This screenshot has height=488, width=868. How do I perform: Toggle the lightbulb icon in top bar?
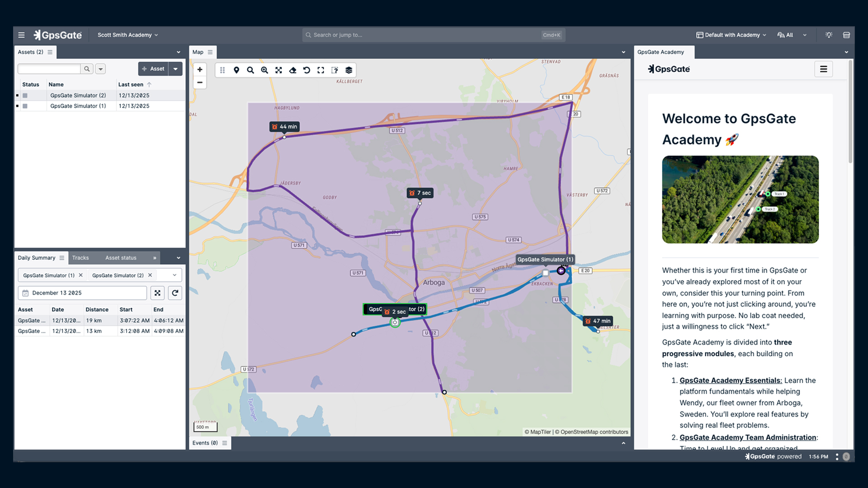click(x=829, y=35)
